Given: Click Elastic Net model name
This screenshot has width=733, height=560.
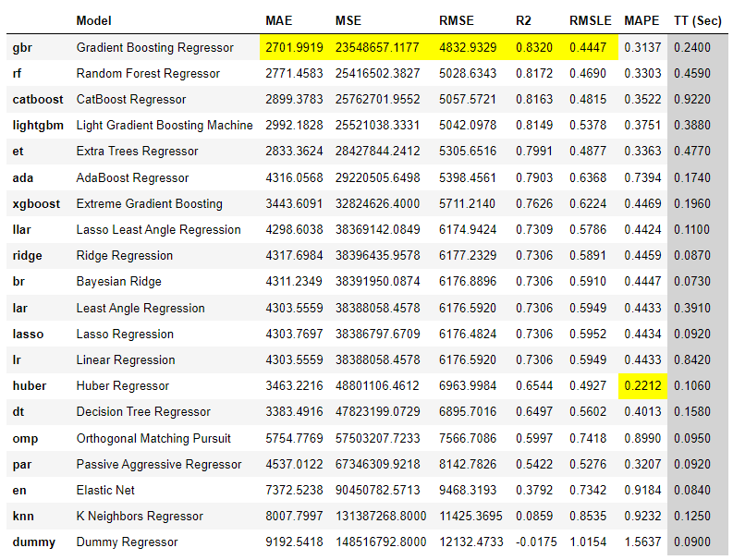Looking at the screenshot, I should pos(105,491).
